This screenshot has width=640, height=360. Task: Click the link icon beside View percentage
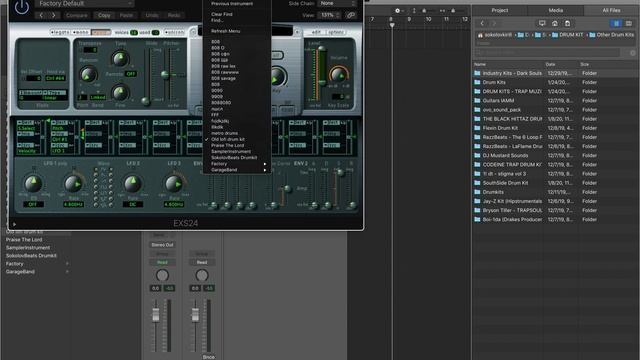(351, 15)
